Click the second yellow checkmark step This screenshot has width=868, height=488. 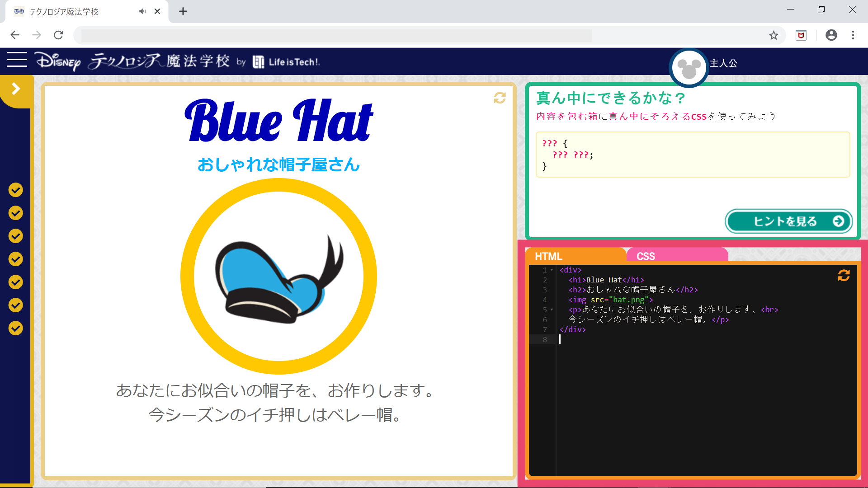pos(16,213)
